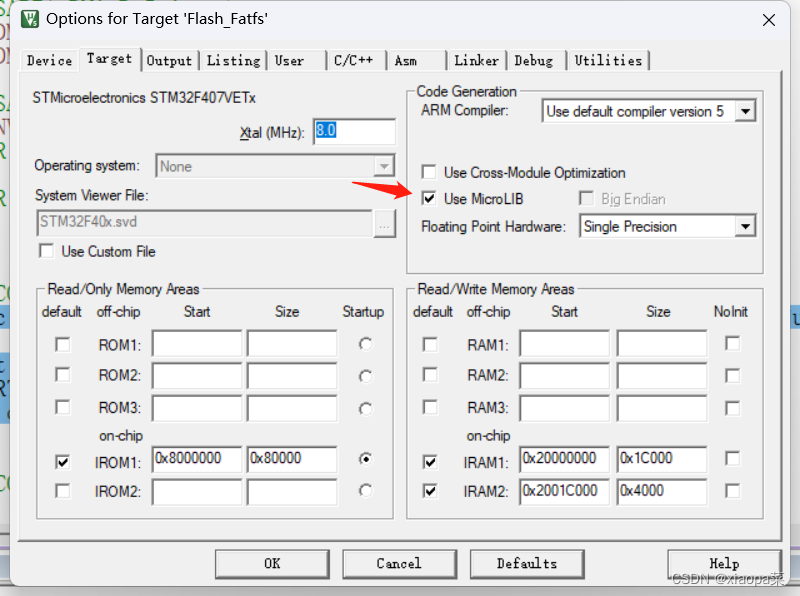Enable Use Cross-Module Optimization
This screenshot has height=596, width=800.
pos(429,172)
